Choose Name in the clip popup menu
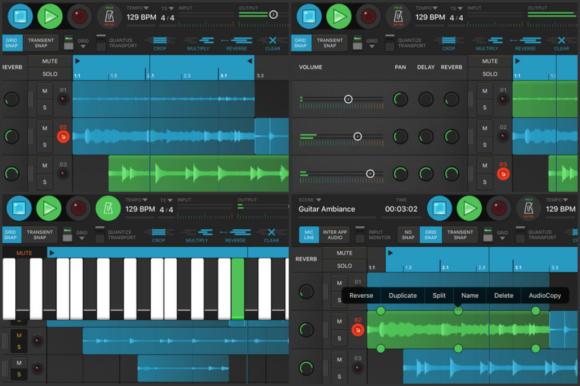The image size is (580, 386). [x=470, y=295]
